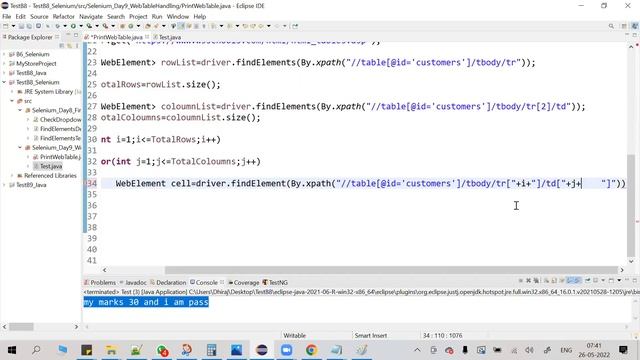The image size is (640, 360).
Task: Open the File menu
Action: click(x=7, y=16)
